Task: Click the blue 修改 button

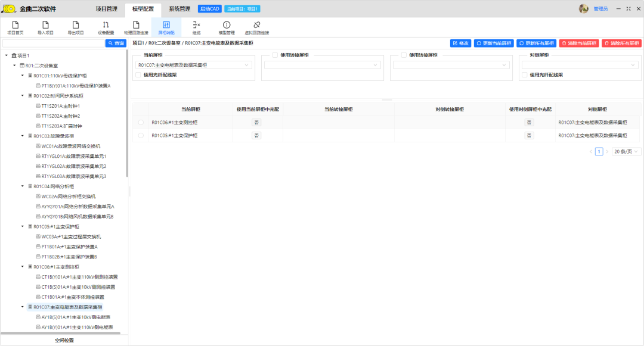Action: (x=460, y=43)
